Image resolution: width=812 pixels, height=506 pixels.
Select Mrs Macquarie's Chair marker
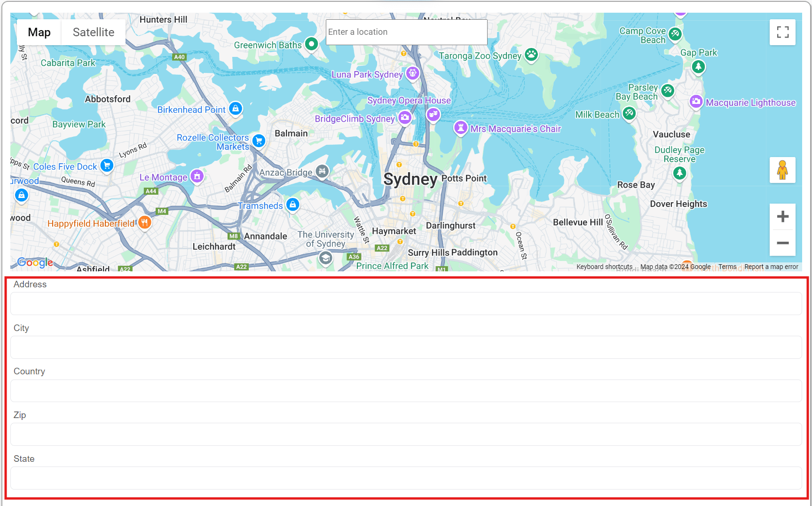(461, 127)
